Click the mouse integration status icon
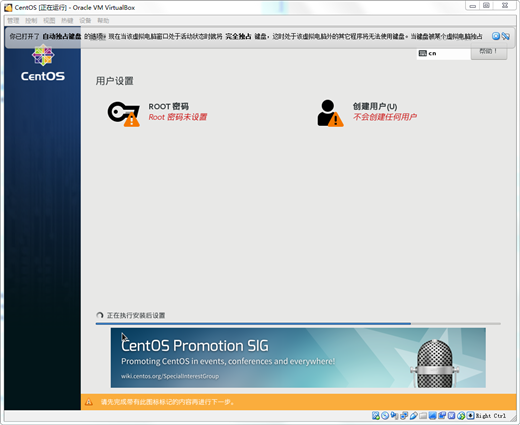 [x=461, y=415]
